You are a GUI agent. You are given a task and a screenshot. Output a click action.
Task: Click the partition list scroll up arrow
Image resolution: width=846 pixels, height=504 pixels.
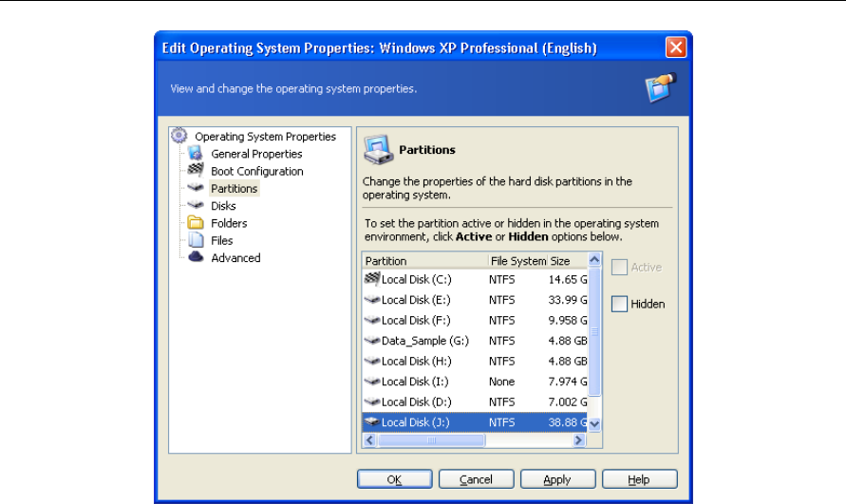coord(594,259)
